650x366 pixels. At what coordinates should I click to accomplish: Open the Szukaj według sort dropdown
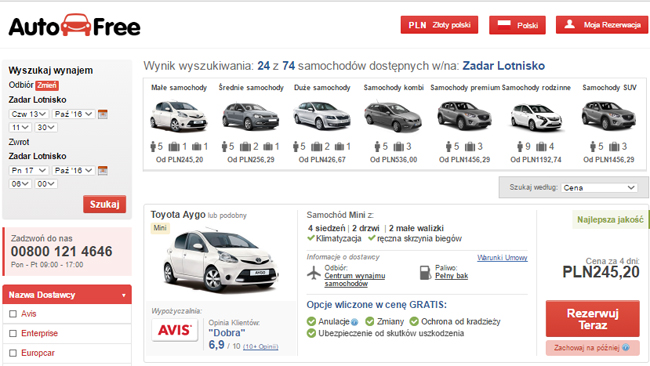pos(599,188)
